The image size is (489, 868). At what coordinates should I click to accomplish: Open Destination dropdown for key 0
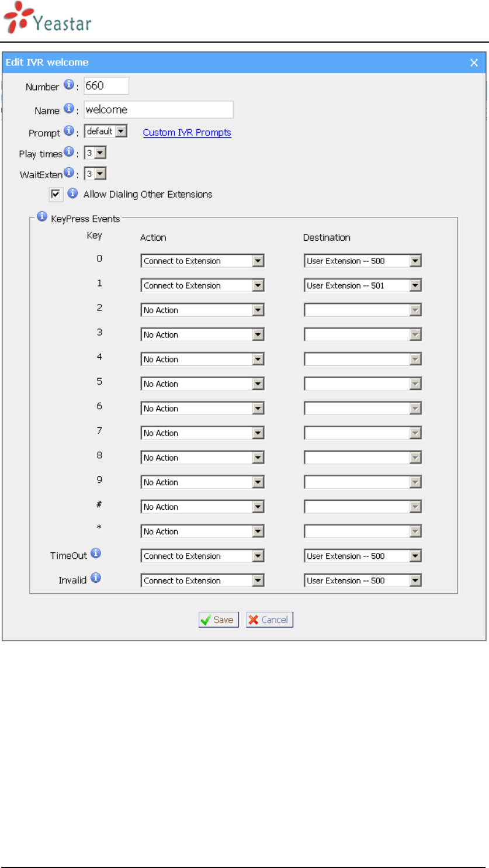(x=362, y=261)
